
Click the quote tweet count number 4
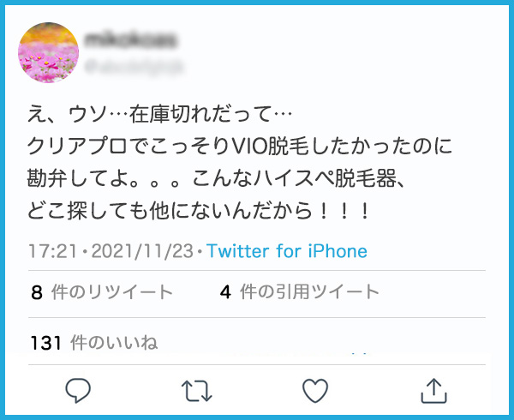coord(225,292)
